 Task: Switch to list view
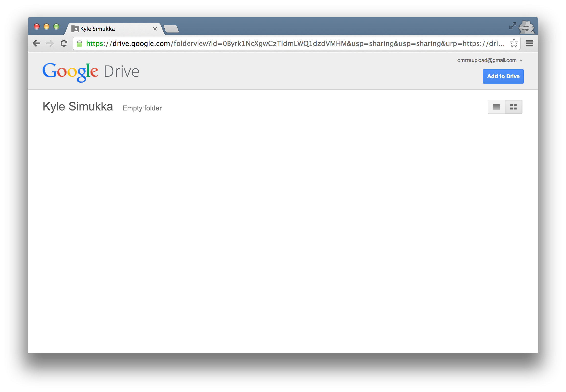click(496, 107)
